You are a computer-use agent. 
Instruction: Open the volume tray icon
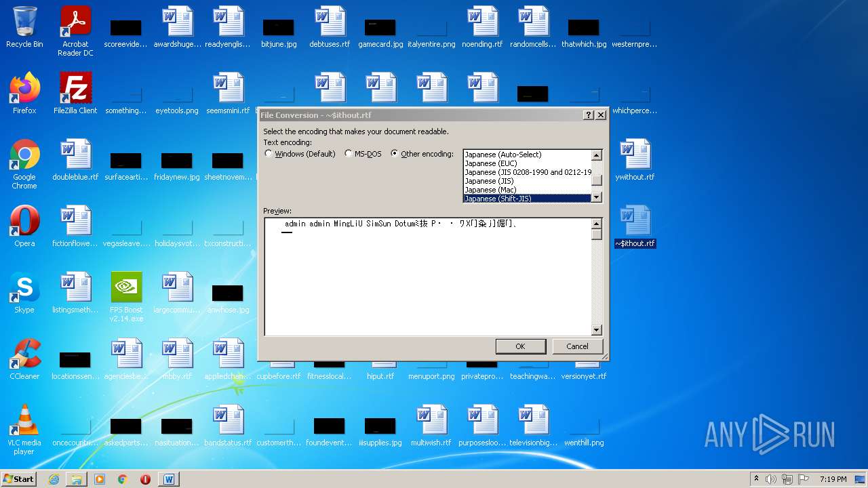[x=771, y=479]
